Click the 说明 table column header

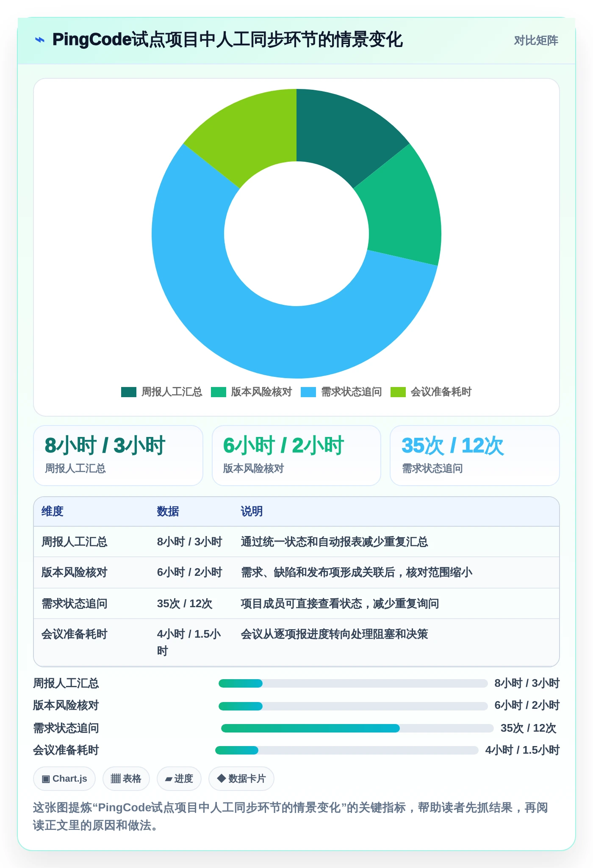tap(252, 511)
